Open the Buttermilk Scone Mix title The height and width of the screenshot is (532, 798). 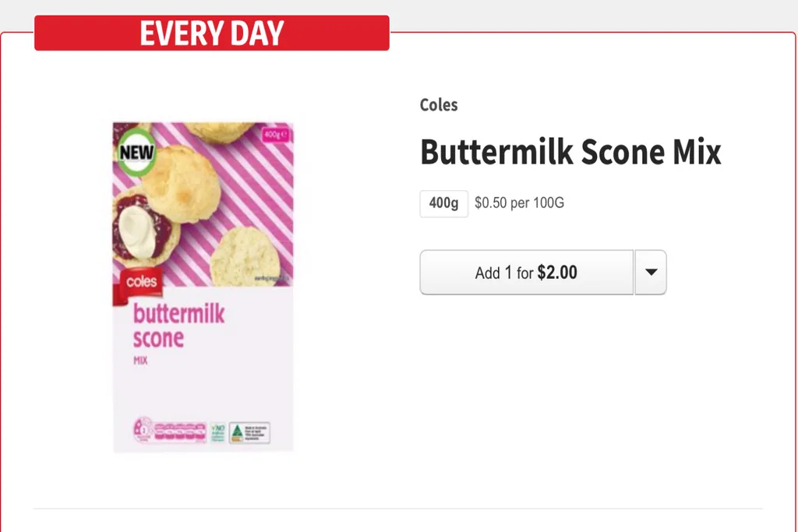[570, 152]
